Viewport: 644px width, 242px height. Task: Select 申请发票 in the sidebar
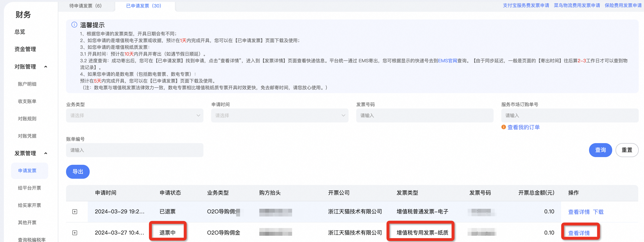point(30,171)
